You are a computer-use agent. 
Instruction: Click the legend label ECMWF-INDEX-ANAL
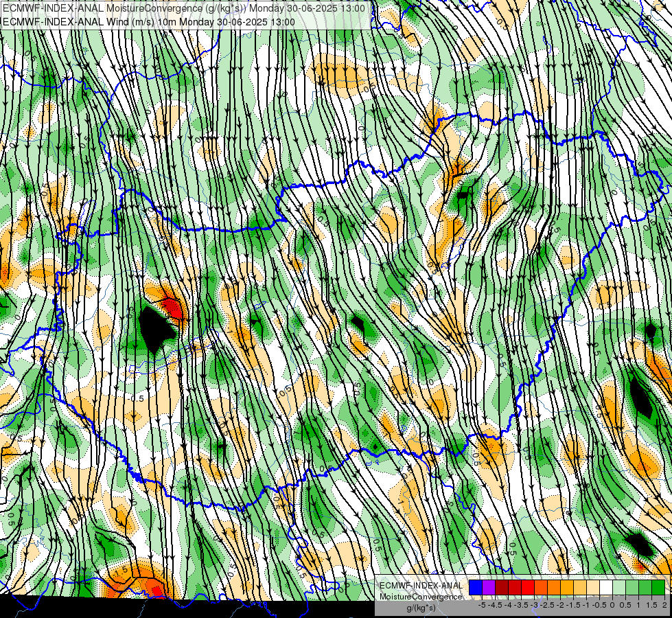pos(421,586)
